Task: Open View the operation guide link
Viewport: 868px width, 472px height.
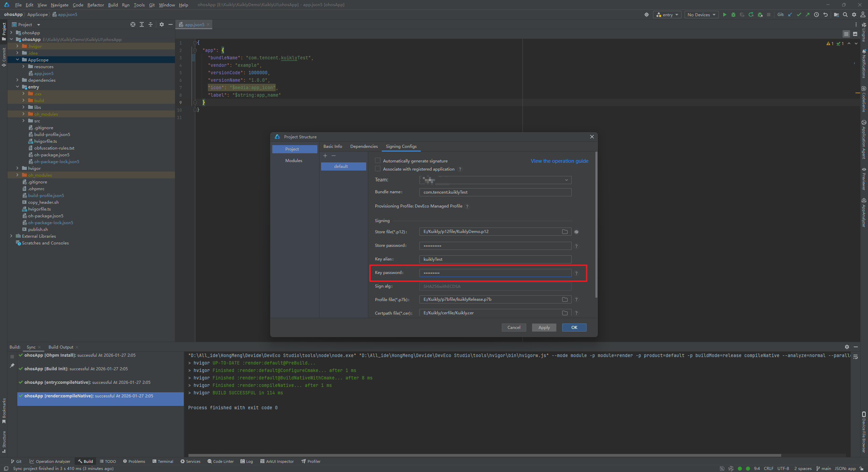Action: click(x=559, y=161)
